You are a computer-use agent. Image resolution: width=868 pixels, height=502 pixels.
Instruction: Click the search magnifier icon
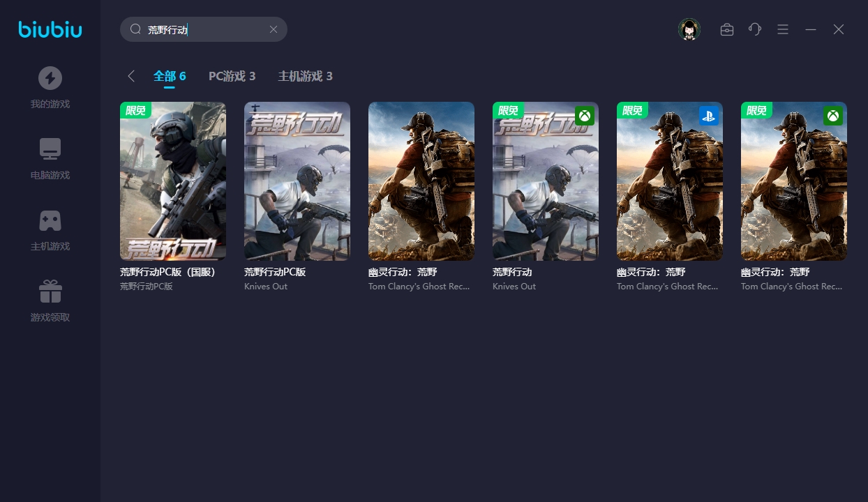click(x=136, y=29)
